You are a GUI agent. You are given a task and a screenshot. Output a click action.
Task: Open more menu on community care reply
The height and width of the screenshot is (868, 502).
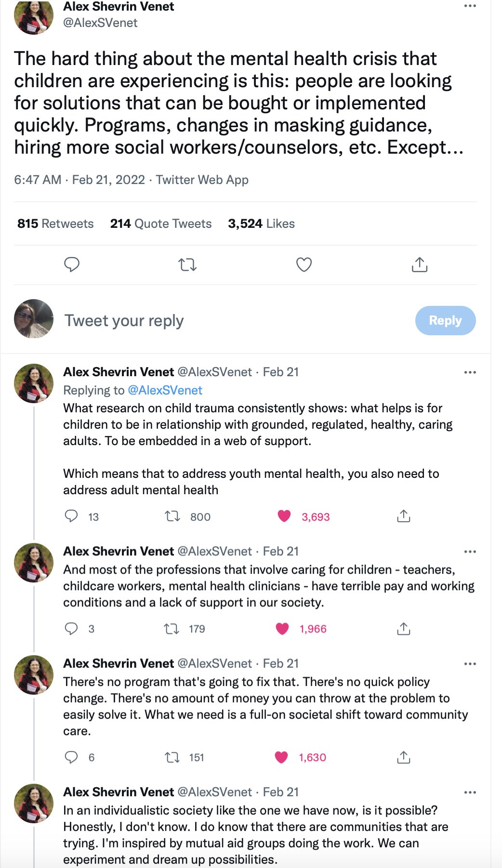tap(470, 664)
